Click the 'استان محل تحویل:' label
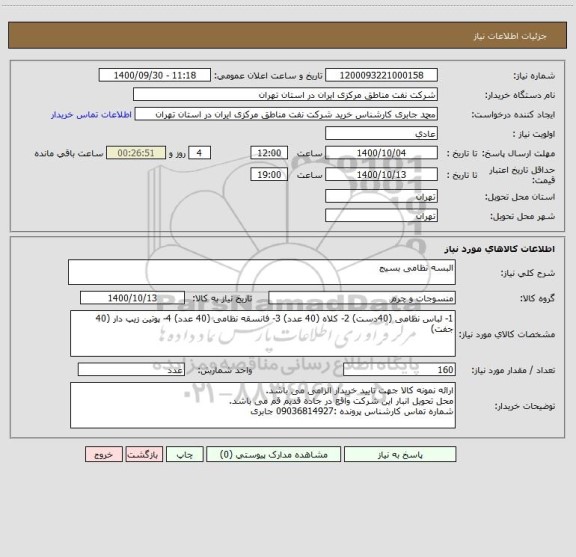 pos(520,197)
